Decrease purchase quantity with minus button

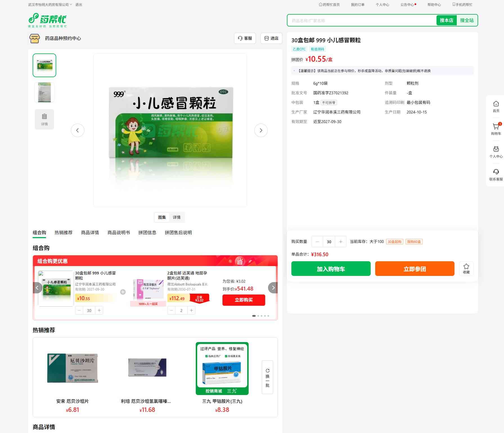[317, 242]
